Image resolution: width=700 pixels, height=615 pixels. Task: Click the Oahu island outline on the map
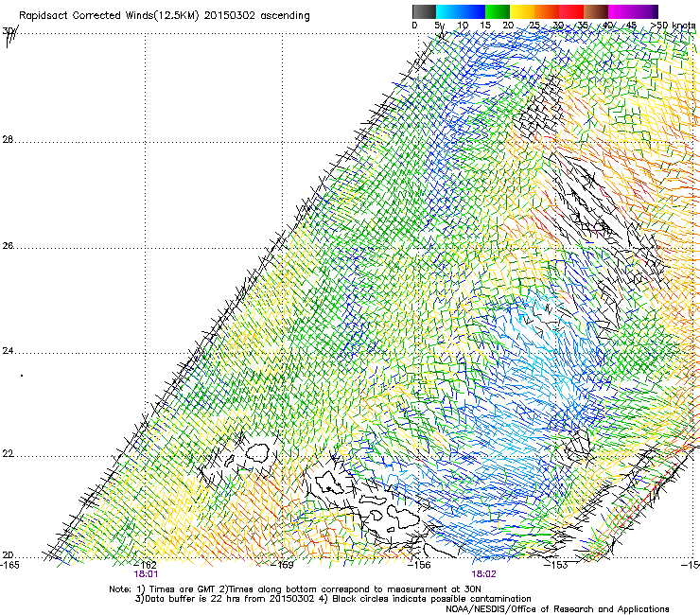tap(330, 483)
